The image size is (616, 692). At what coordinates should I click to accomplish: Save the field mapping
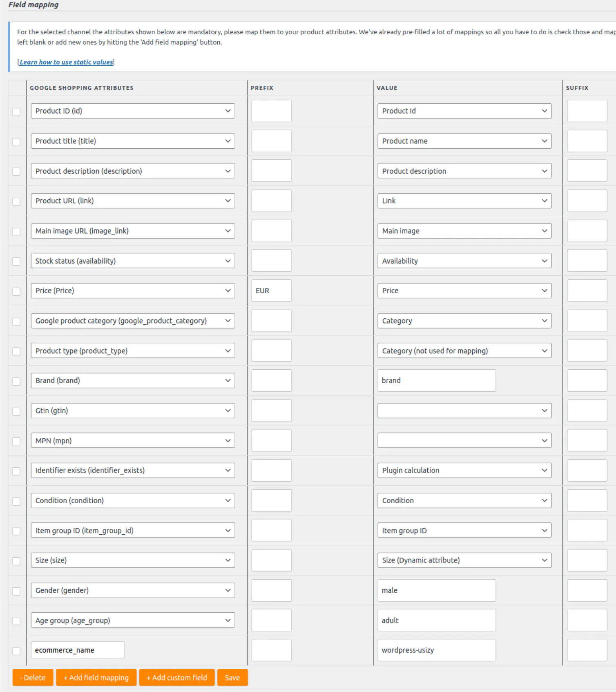pos(232,678)
